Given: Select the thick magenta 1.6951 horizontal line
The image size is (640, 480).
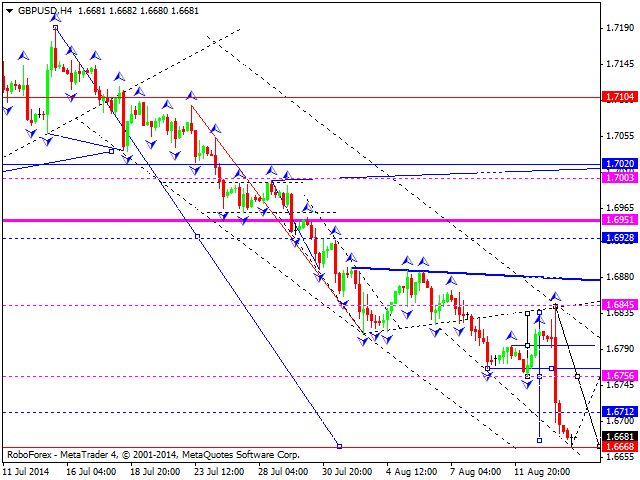Looking at the screenshot, I should pyautogui.click(x=301, y=220).
